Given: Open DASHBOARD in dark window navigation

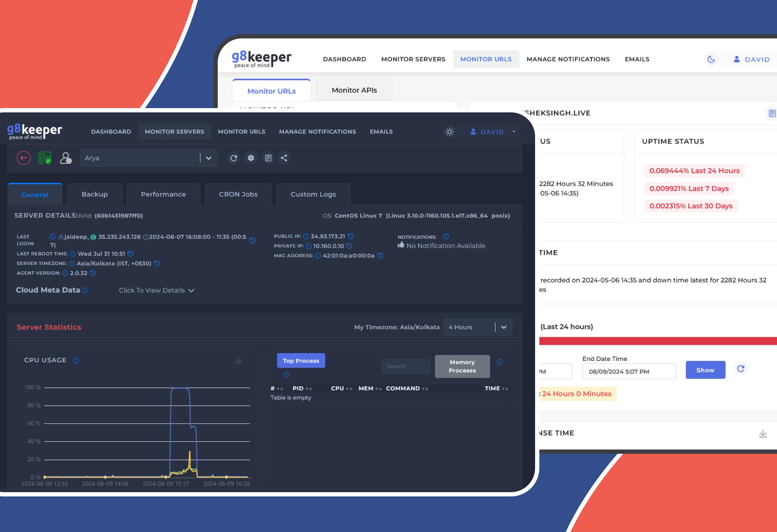Looking at the screenshot, I should click(111, 132).
